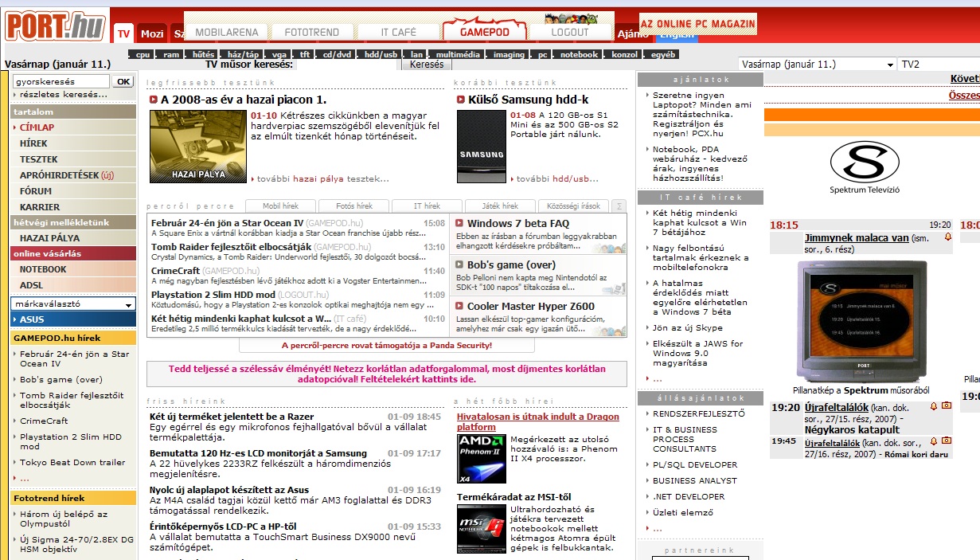Switch to the Mozi tab
The width and height of the screenshot is (980, 560).
(152, 33)
